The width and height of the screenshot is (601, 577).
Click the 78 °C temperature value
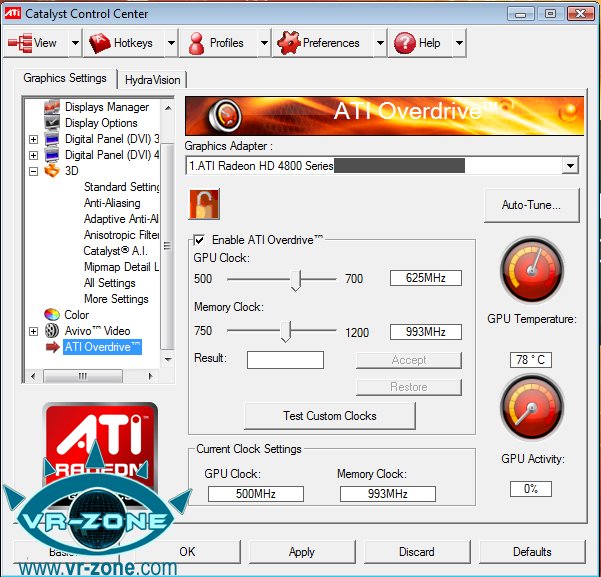[x=530, y=360]
